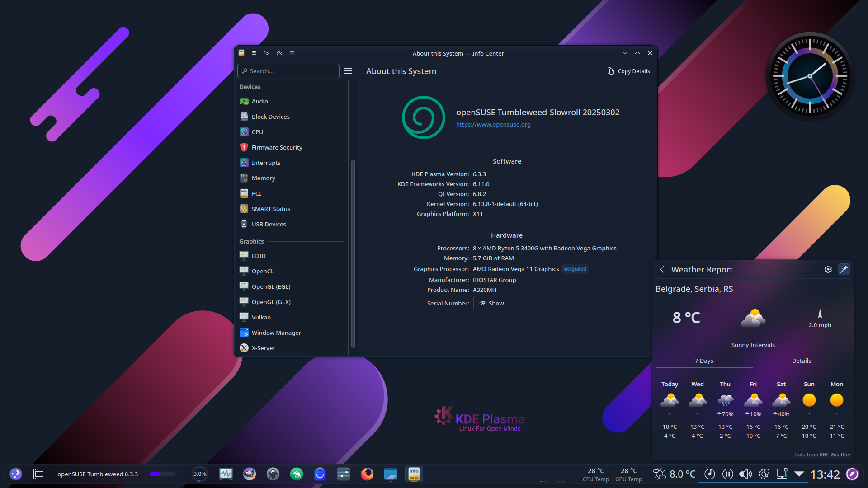The image size is (868, 488).
Task: Toggle pin on Weather Report popup
Action: [844, 269]
